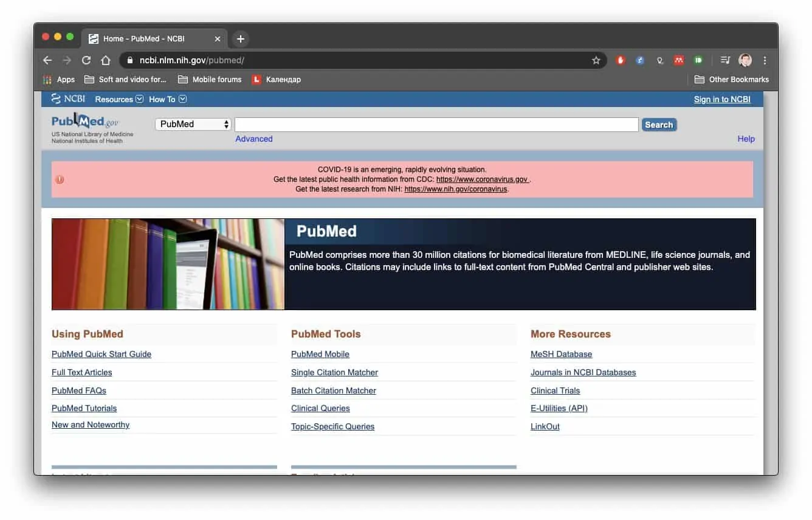Open the Other Bookmarks folder
The height and width of the screenshot is (520, 812).
[732, 79]
